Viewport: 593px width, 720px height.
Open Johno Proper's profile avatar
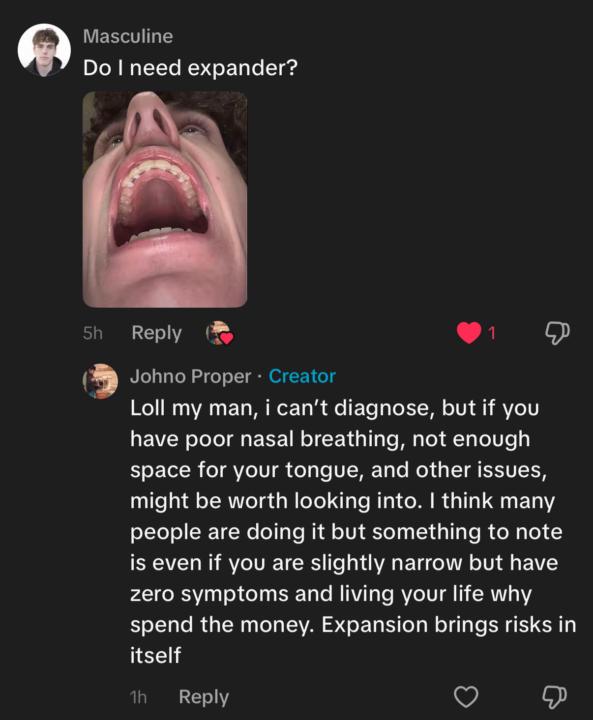pos(100,381)
